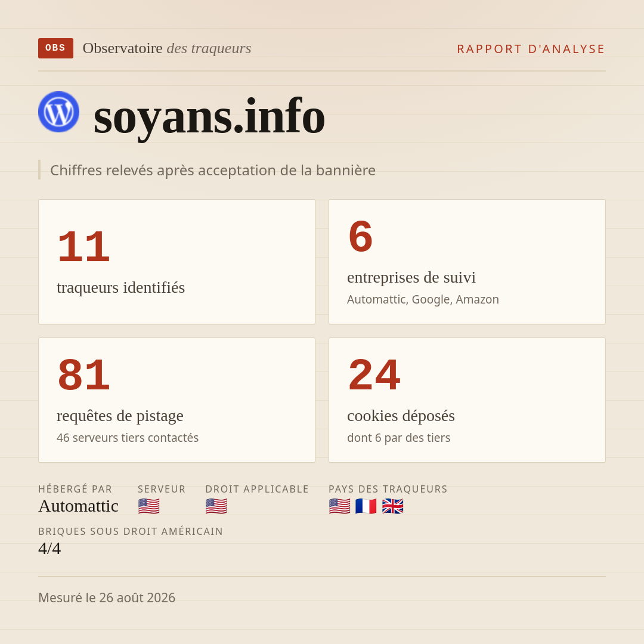Click the subtitle about acceptation de la bannière
This screenshot has width=644, height=644.
point(213,170)
